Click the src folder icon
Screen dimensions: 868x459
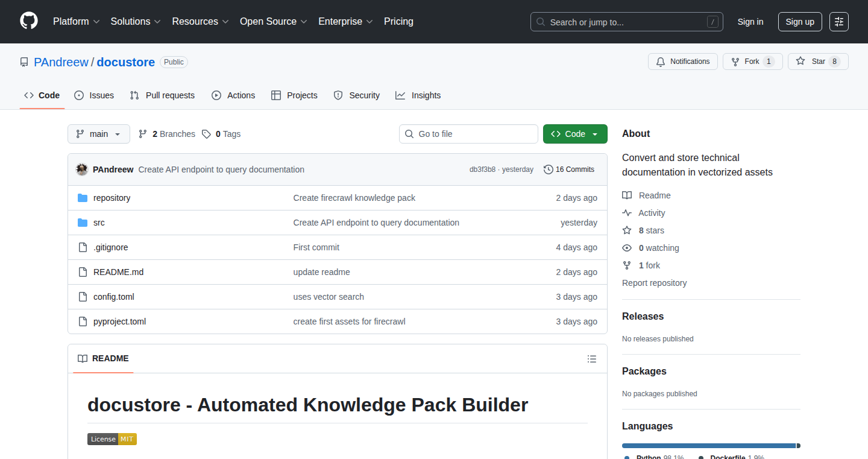pos(83,223)
